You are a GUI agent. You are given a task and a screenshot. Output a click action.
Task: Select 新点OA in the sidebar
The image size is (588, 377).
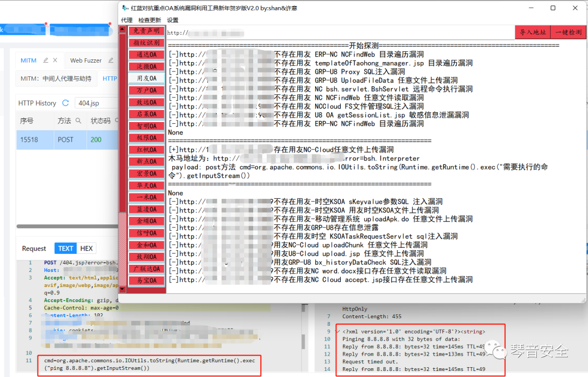click(146, 162)
